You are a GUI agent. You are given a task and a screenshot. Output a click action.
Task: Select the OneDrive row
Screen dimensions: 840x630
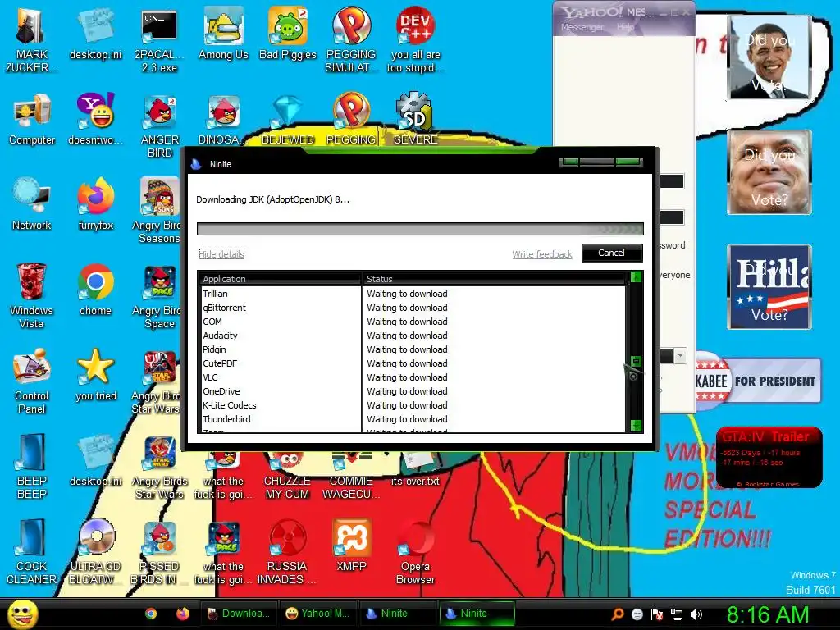[412, 391]
